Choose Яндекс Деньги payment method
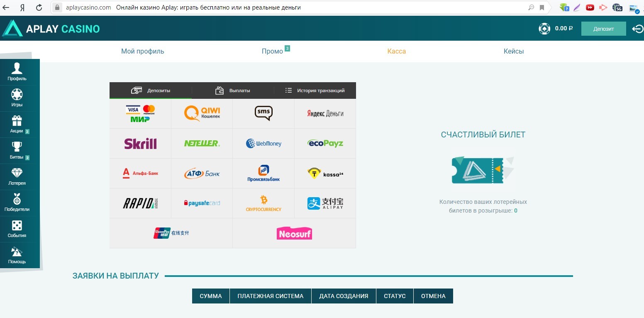This screenshot has height=318, width=644. coord(325,114)
